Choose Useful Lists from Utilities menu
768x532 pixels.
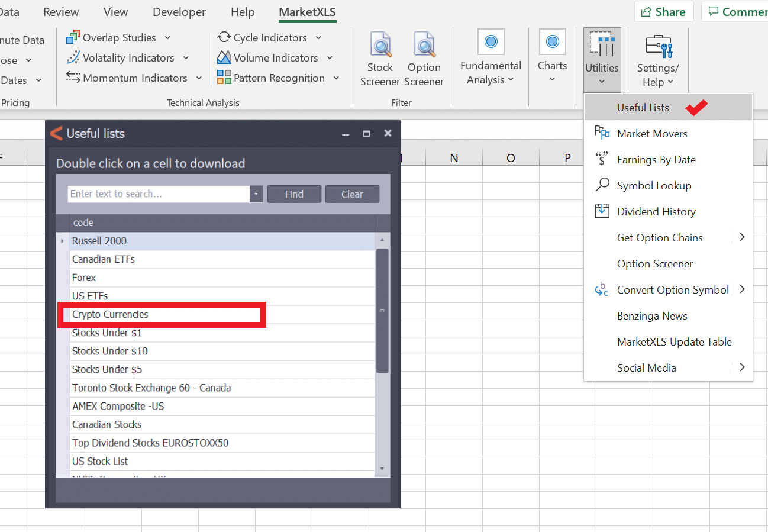(x=669, y=108)
